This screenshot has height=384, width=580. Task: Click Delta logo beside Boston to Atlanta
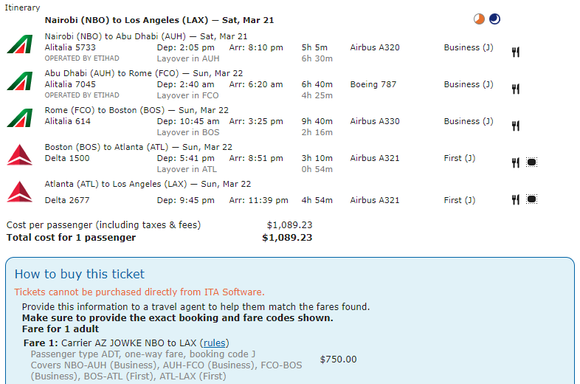coord(20,155)
